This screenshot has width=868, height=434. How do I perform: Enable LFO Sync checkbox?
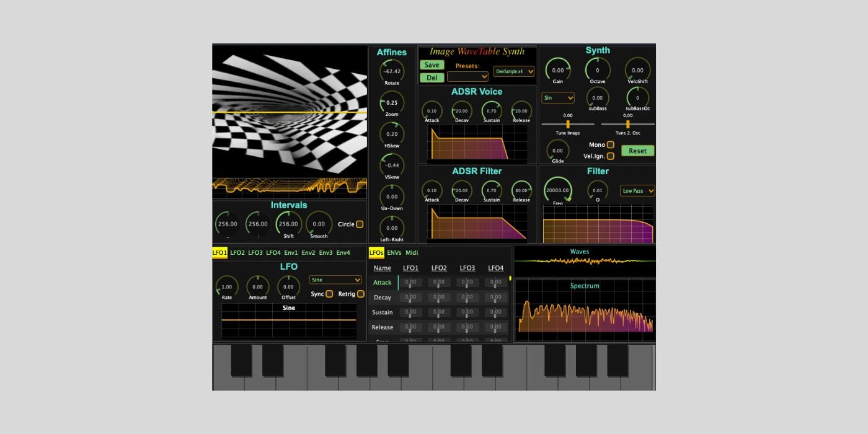[329, 294]
